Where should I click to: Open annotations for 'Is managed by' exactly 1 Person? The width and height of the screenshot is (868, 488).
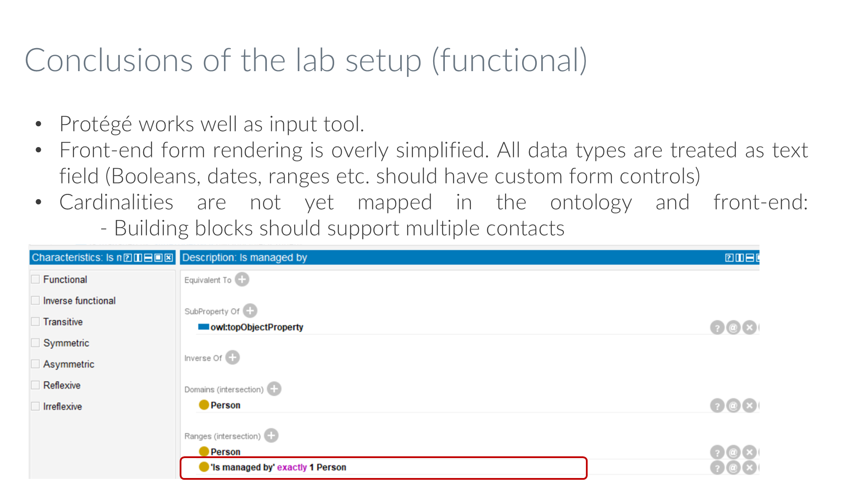pos(733,468)
